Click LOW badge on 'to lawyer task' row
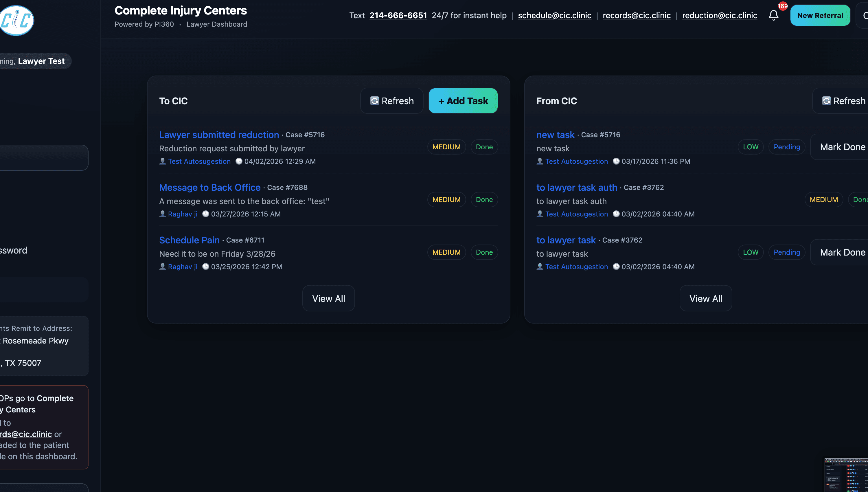The image size is (868, 492). point(750,252)
